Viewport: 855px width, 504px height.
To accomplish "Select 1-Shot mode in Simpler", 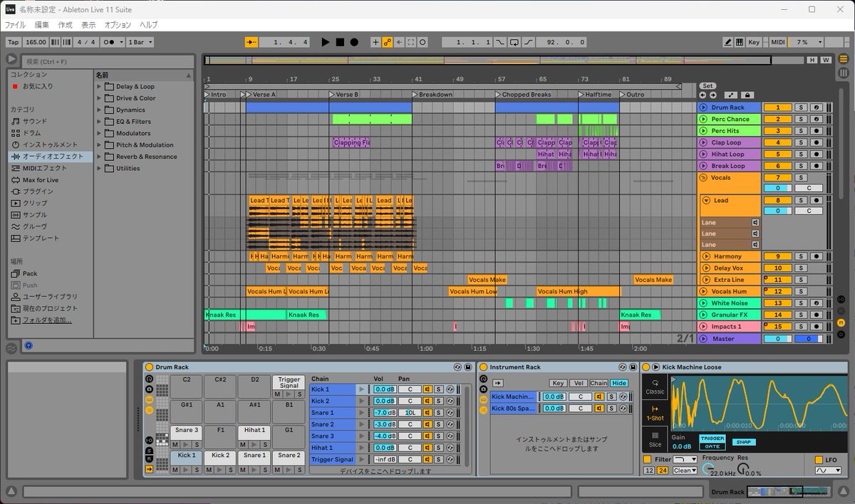I will click(x=655, y=414).
